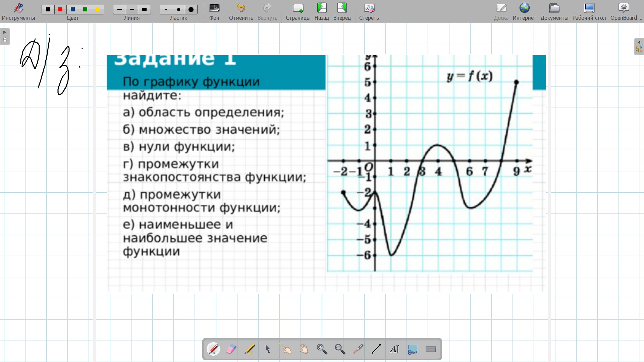The height and width of the screenshot is (362, 644).
Task: Select the Text writing tool
Action: tap(394, 349)
